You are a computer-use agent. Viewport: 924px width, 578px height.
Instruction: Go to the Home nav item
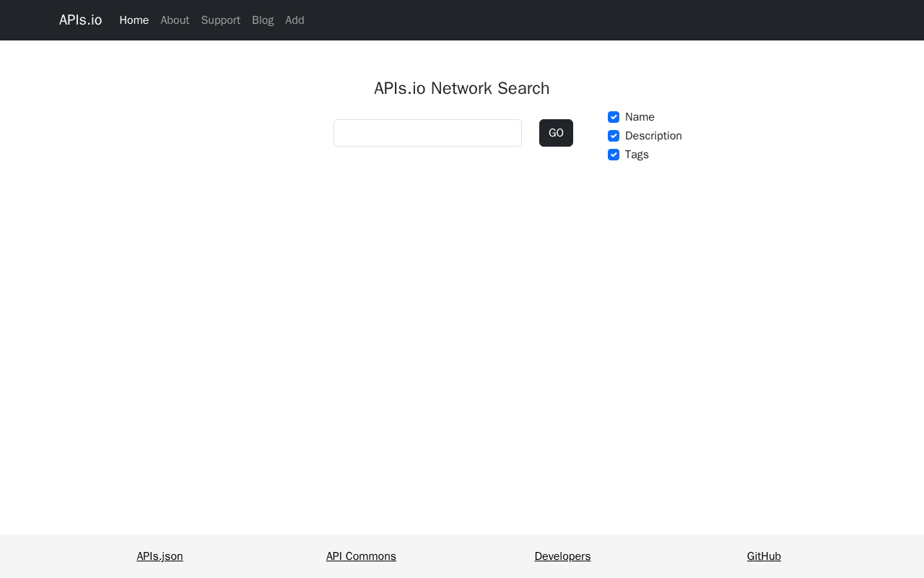point(134,20)
